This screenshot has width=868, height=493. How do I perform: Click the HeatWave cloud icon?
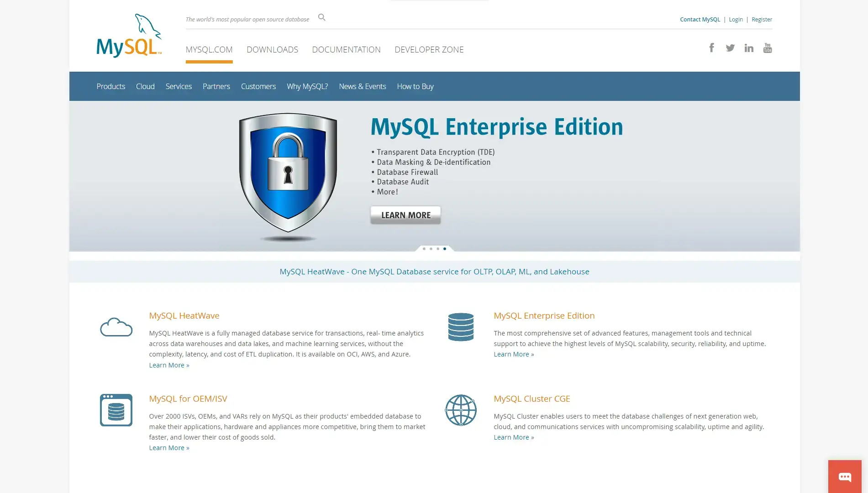[116, 327]
